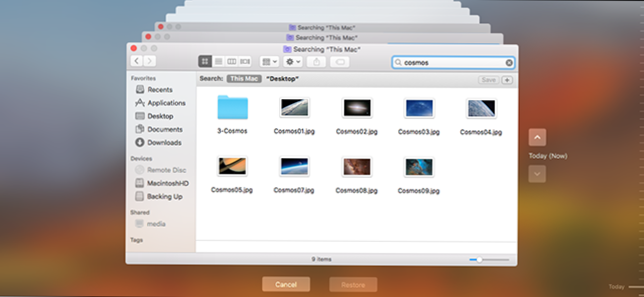Select the Cosmos02.jpg thumbnail
This screenshot has height=297, width=644.
tap(356, 108)
